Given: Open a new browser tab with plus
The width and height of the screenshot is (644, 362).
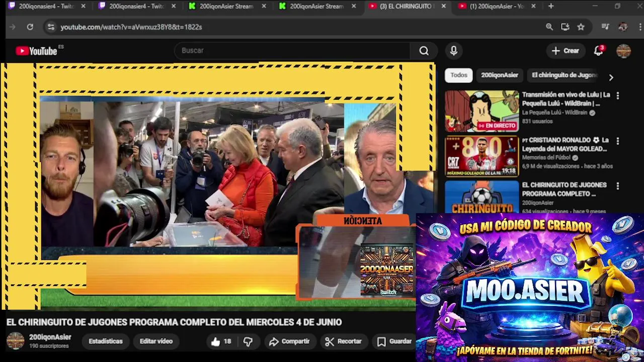Looking at the screenshot, I should [x=551, y=6].
